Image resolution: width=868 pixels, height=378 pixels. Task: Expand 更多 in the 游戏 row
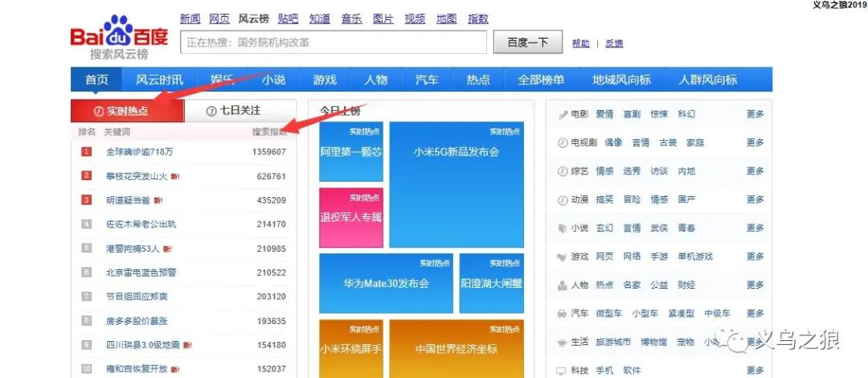coord(755,257)
